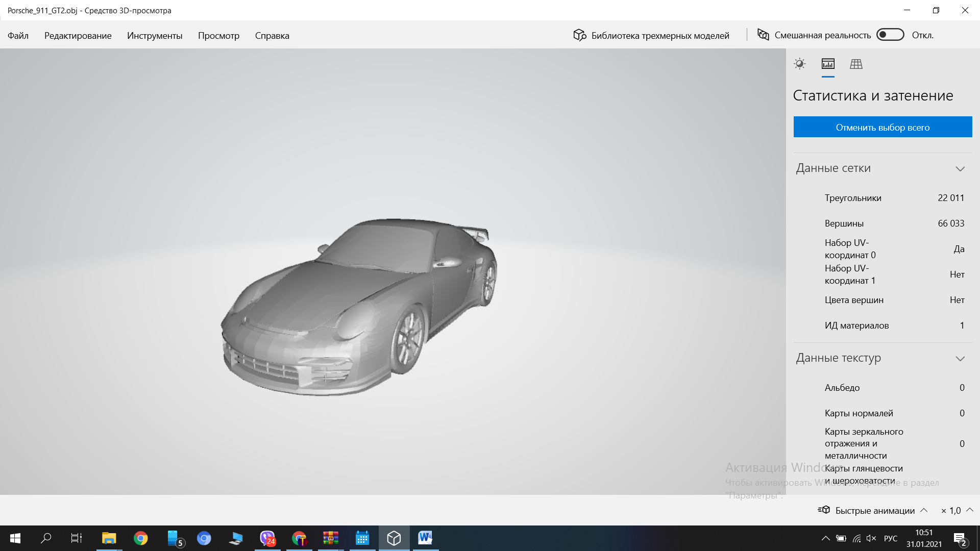Toggle the Mixed reality switch on
The height and width of the screenshot is (551, 980).
(x=890, y=35)
